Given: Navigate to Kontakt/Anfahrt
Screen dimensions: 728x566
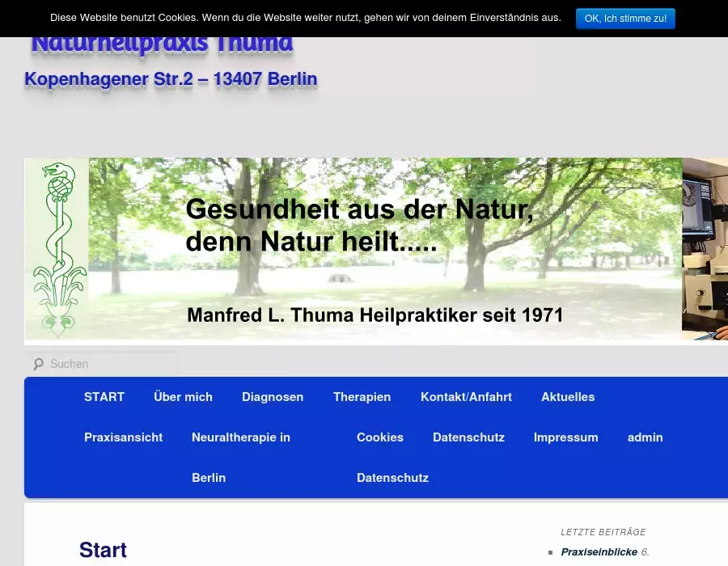Looking at the screenshot, I should click(x=466, y=397).
